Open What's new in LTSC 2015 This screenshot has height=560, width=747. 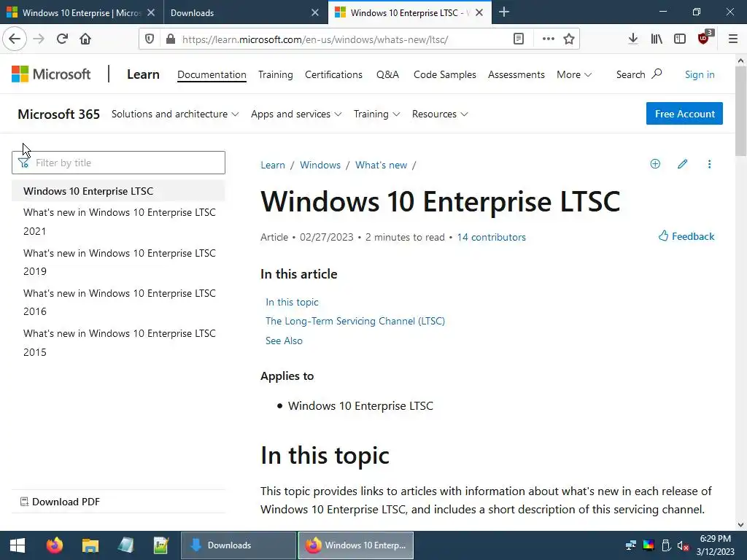coord(119,343)
